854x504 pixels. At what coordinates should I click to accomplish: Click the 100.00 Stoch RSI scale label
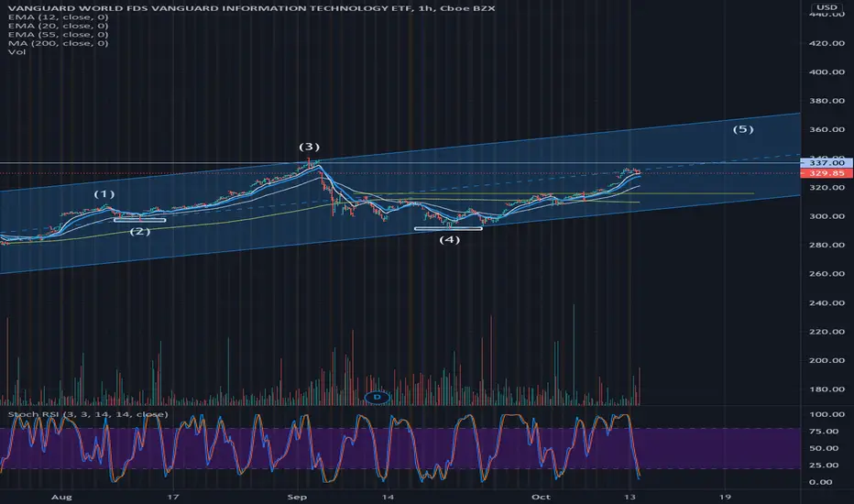[828, 414]
